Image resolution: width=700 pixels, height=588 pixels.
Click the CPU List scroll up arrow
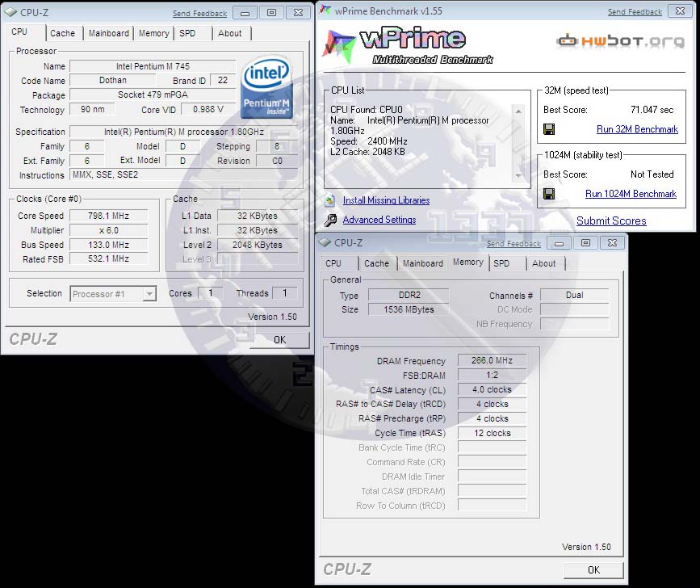(518, 111)
